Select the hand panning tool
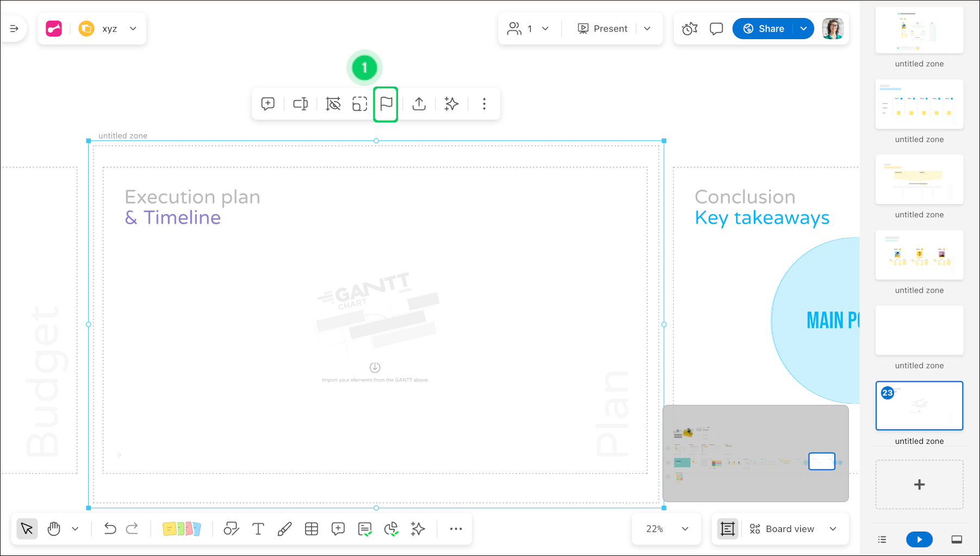 pyautogui.click(x=53, y=528)
